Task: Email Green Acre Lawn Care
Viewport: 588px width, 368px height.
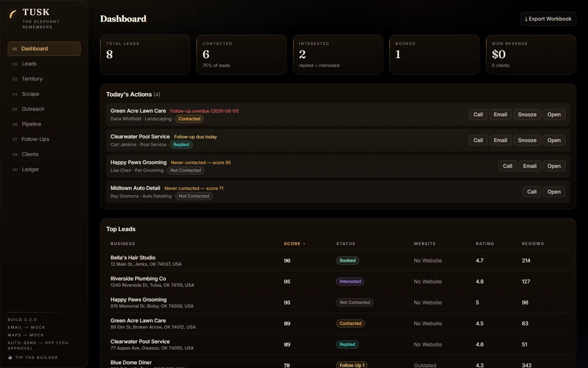Action: [x=500, y=114]
